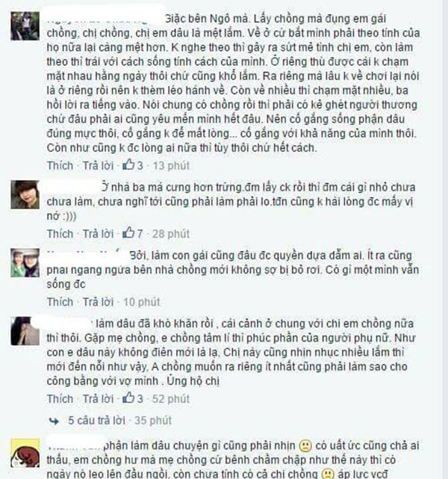Open avatar of first commenter at top
448x479 pixels.
pyautogui.click(x=25, y=26)
